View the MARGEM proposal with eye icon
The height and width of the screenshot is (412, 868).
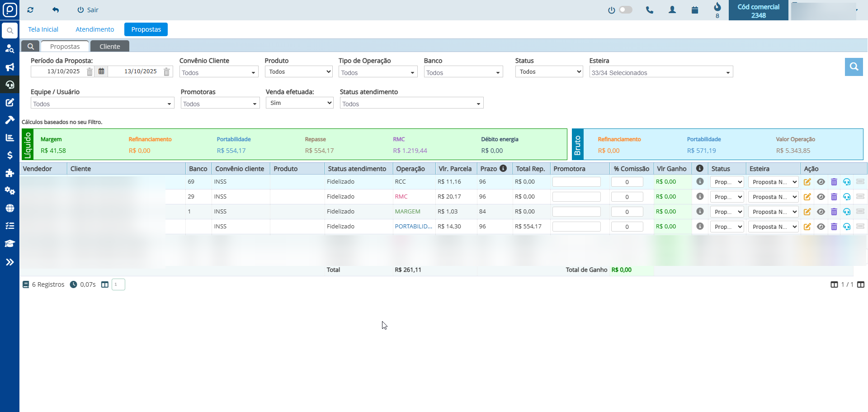[821, 212]
